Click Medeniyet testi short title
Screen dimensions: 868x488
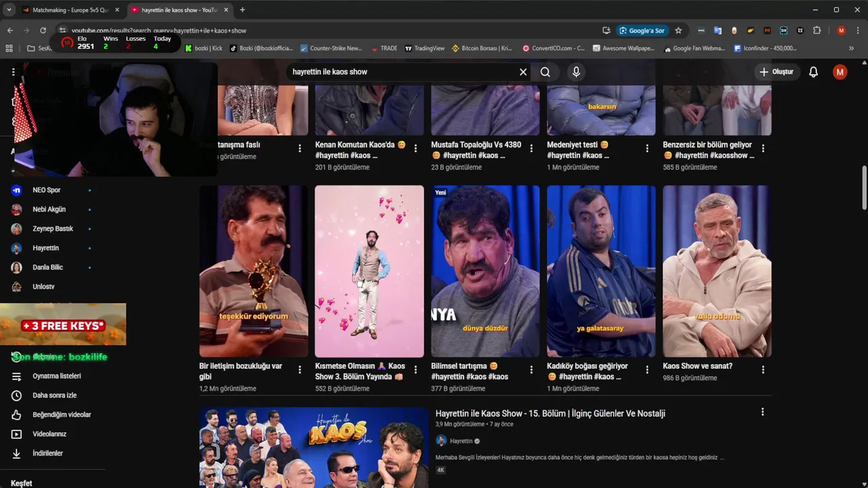pyautogui.click(x=578, y=150)
